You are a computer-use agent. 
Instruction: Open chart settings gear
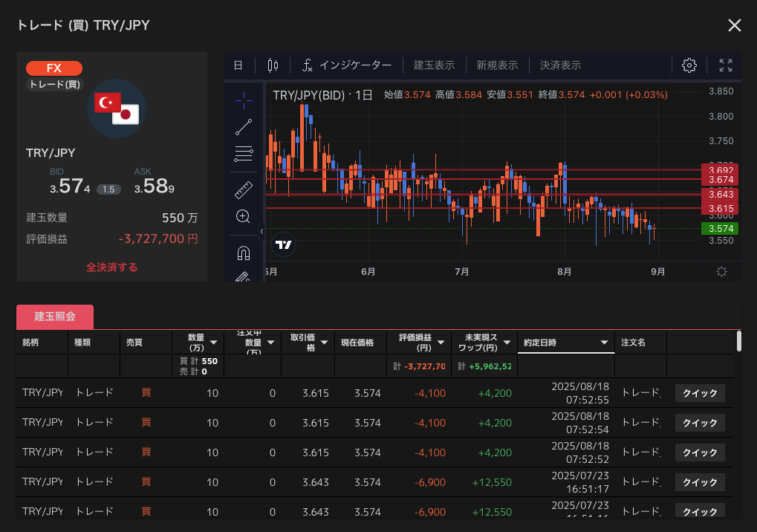point(689,65)
